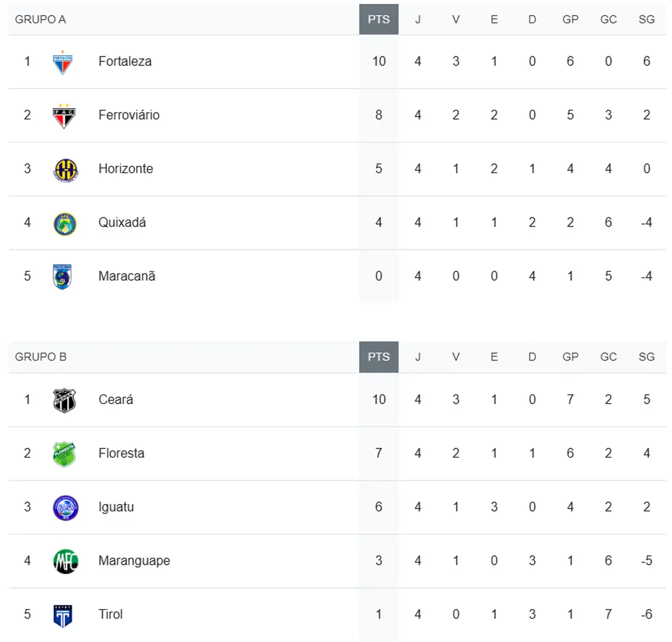Image resolution: width=672 pixels, height=642 pixels.
Task: Click the Grupo A SG column header
Action: pyautogui.click(x=646, y=19)
